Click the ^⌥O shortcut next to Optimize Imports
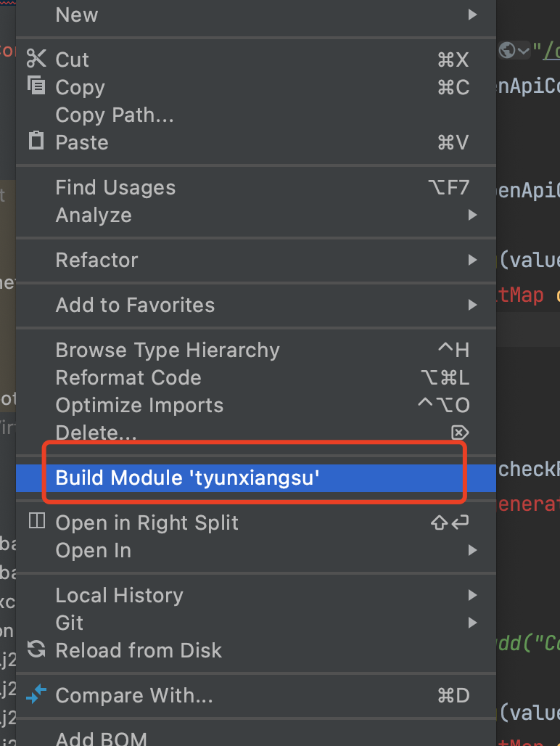Viewport: 560px width, 746px height. [443, 406]
